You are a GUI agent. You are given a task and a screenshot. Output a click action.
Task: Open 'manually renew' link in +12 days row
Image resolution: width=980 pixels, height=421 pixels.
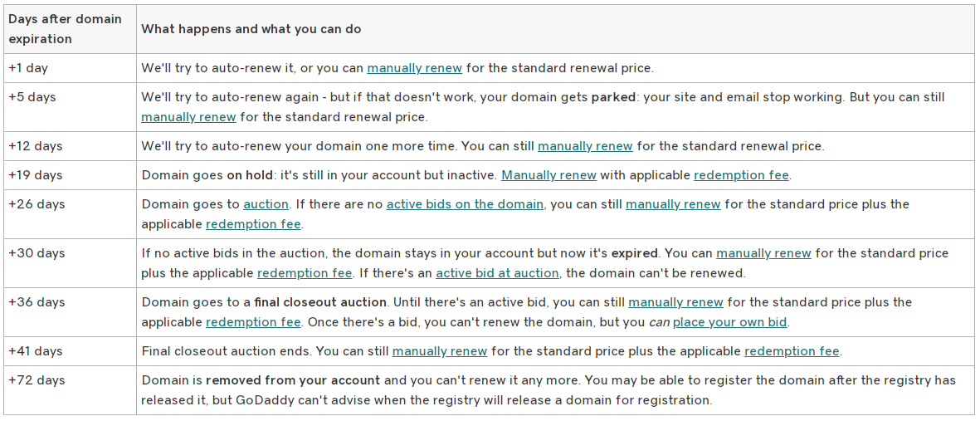coord(585,146)
